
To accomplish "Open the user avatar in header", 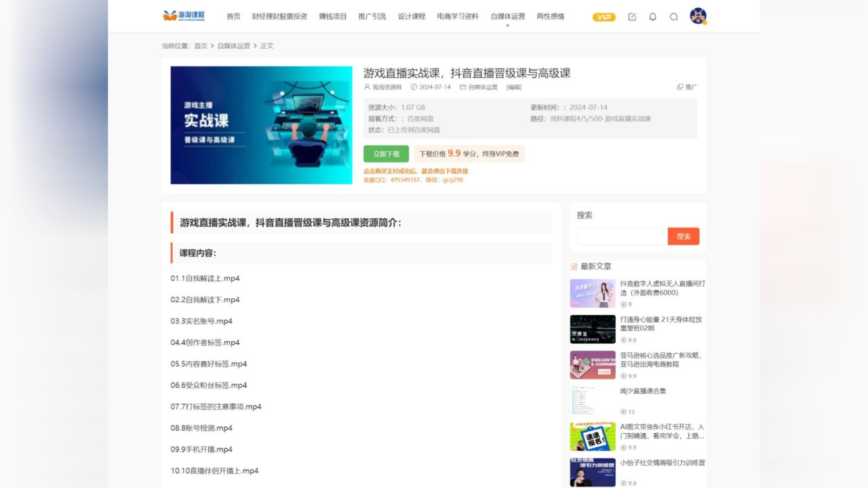I will point(698,16).
